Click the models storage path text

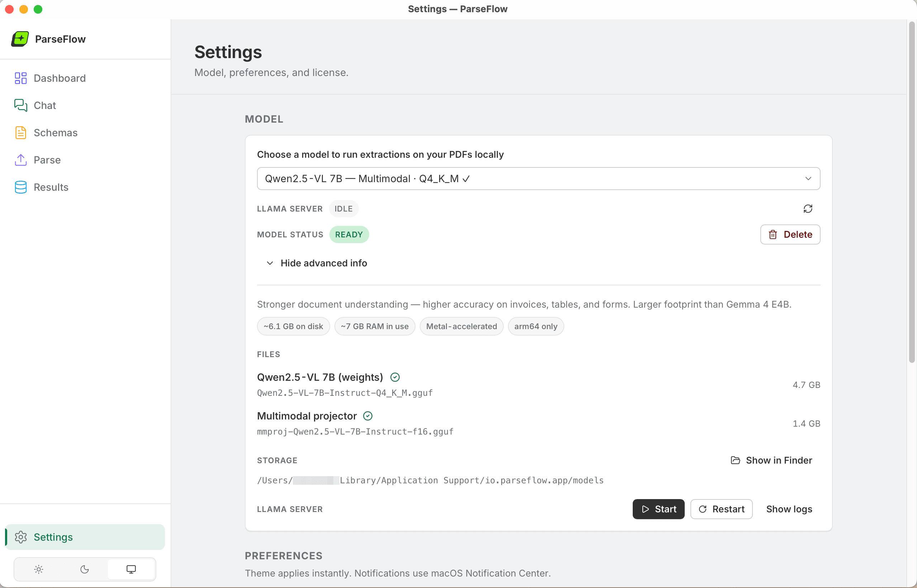click(430, 480)
